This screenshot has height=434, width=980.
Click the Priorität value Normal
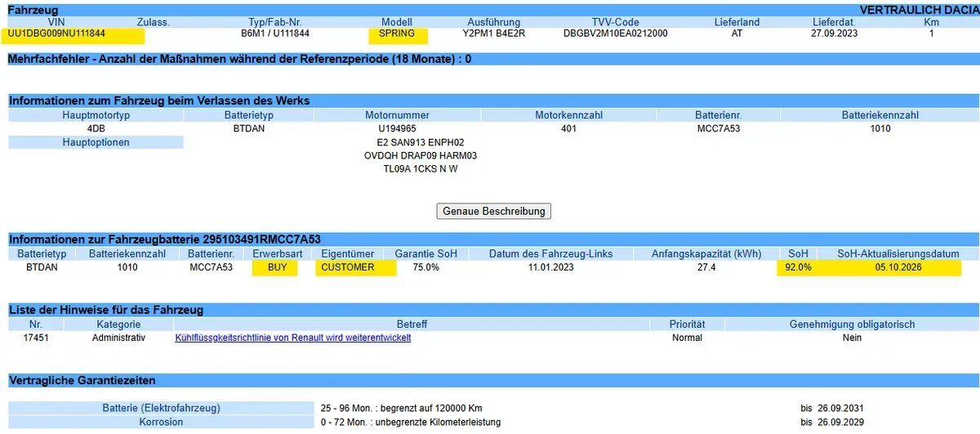click(687, 338)
